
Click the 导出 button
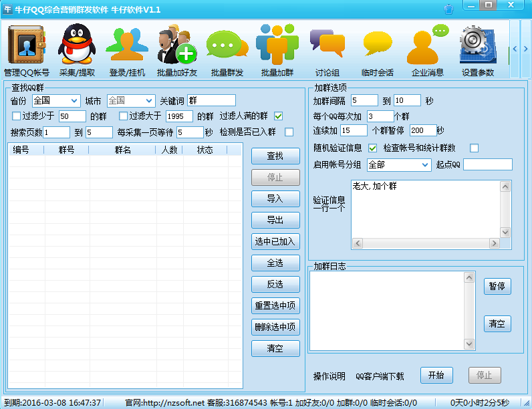[x=275, y=220]
